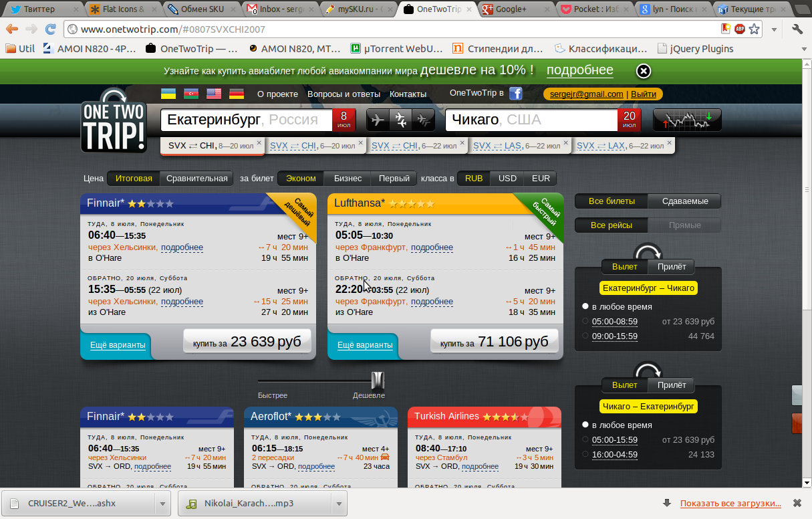The image size is (812, 519).
Task: Select 05:00-08:59 departure time radio
Action: coord(585,322)
